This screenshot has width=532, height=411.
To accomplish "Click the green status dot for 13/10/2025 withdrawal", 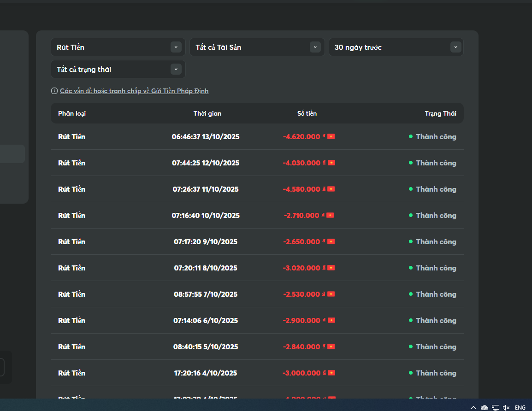I will (411, 136).
